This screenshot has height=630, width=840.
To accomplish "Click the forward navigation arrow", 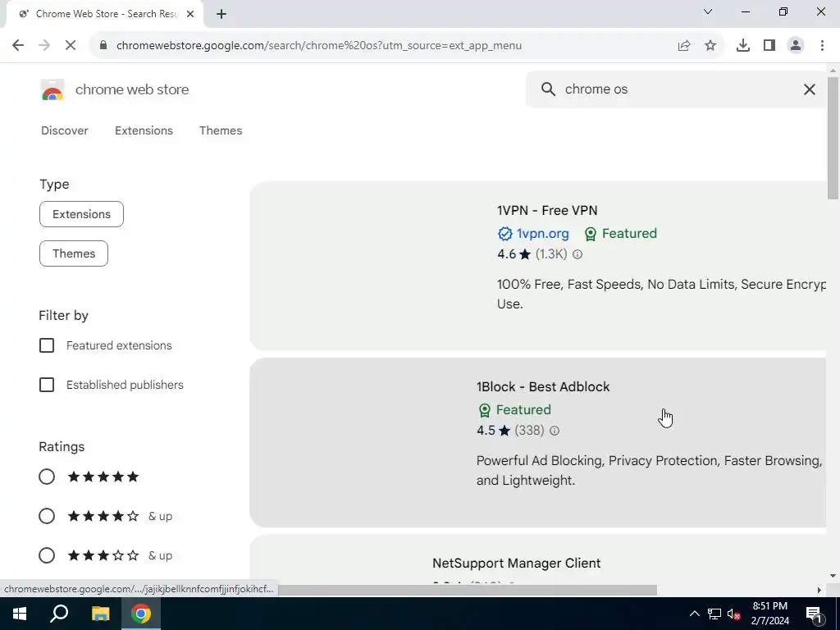I will [x=44, y=46].
